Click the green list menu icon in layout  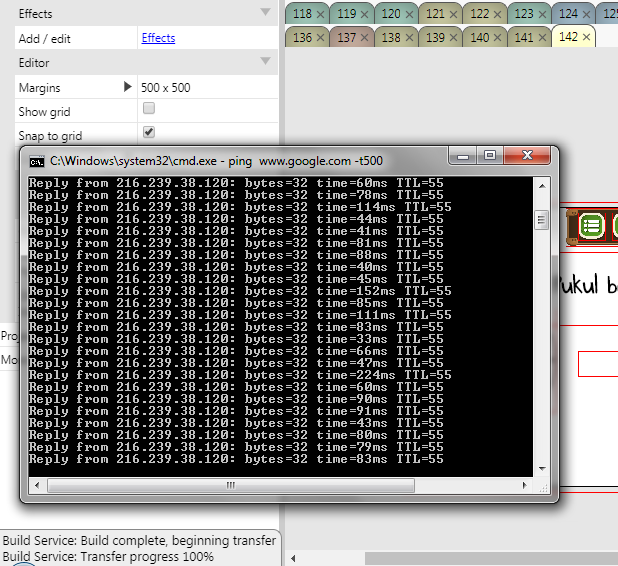coord(592,226)
